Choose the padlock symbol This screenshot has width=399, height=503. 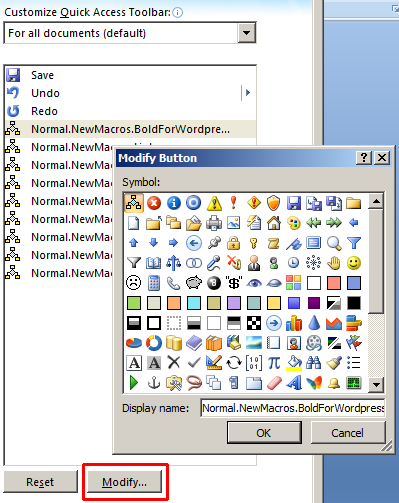234,243
